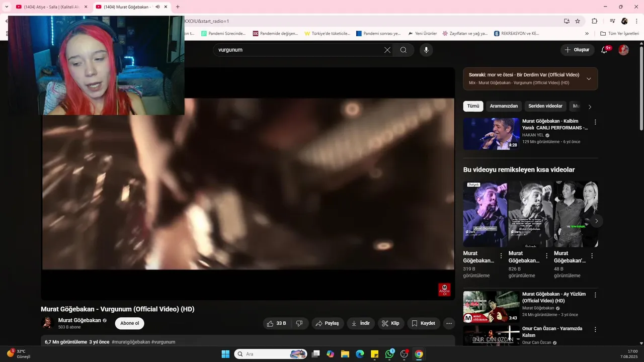Click the Abone ol subscribe button
Image resolution: width=644 pixels, height=362 pixels.
[129, 323]
